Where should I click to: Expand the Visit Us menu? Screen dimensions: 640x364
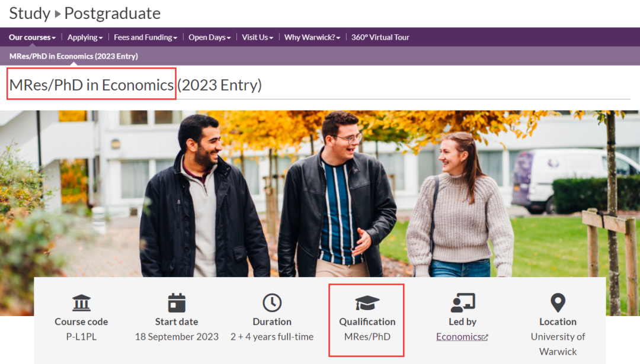coord(258,37)
